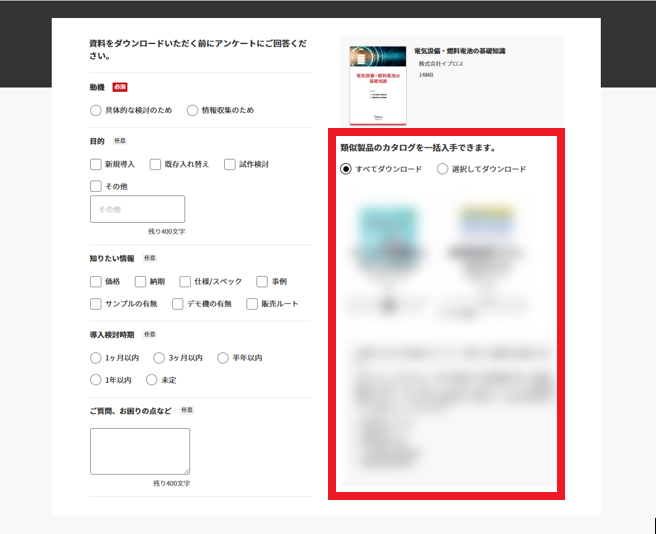The width and height of the screenshot is (656, 534).
Task: Check the 既存入れ替え checkbox
Action: pos(155,164)
